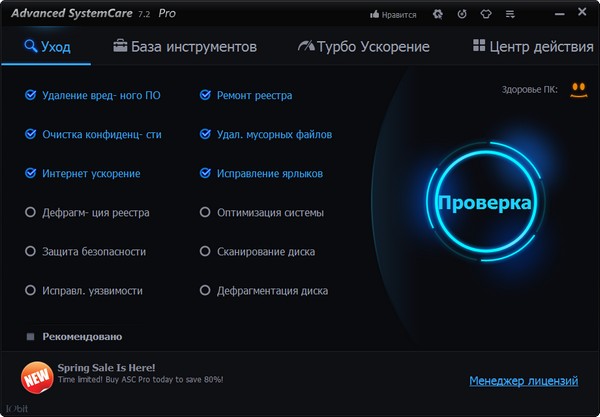Open Менеджер лицензий link
600x417 pixels.
pos(523,381)
